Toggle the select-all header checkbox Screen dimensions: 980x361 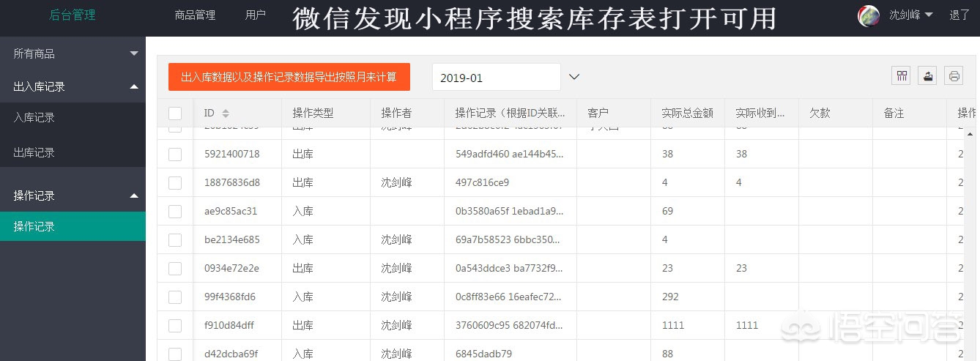click(175, 113)
